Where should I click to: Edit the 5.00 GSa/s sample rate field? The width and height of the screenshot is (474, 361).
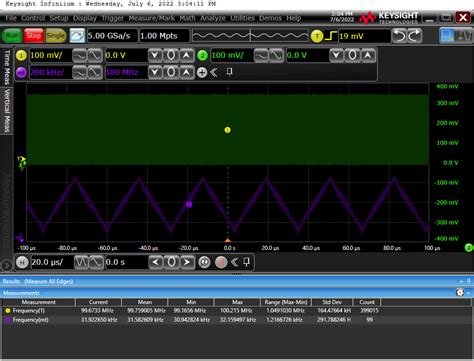pyautogui.click(x=112, y=36)
